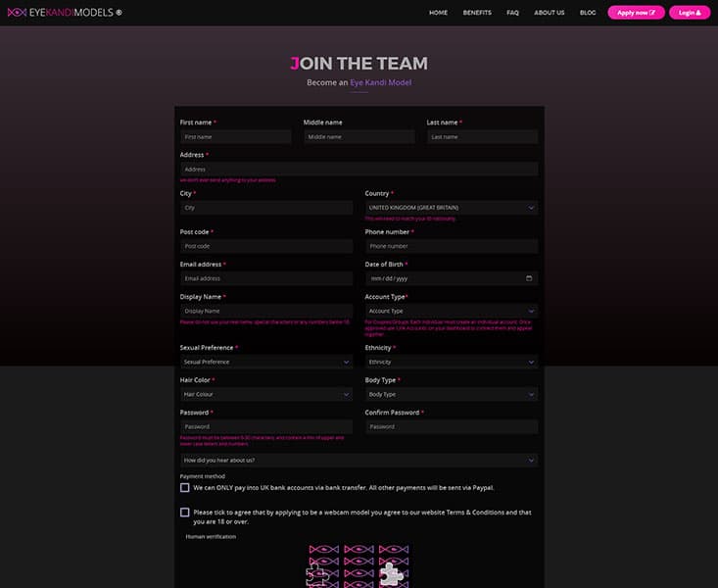
Task: Click the Human verification puzzle image
Action: (x=359, y=565)
